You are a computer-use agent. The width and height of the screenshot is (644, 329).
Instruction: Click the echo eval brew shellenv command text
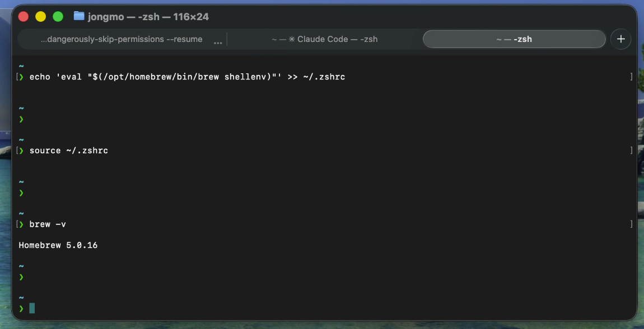[x=187, y=77]
